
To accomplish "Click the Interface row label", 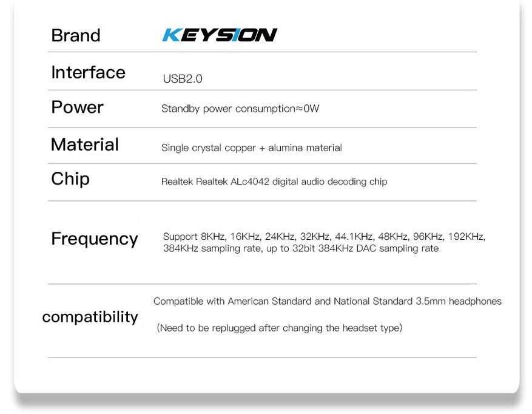I will 88,72.
